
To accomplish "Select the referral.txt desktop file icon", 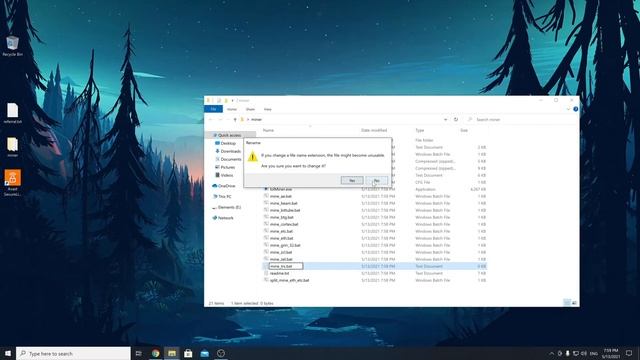I will coord(12,113).
